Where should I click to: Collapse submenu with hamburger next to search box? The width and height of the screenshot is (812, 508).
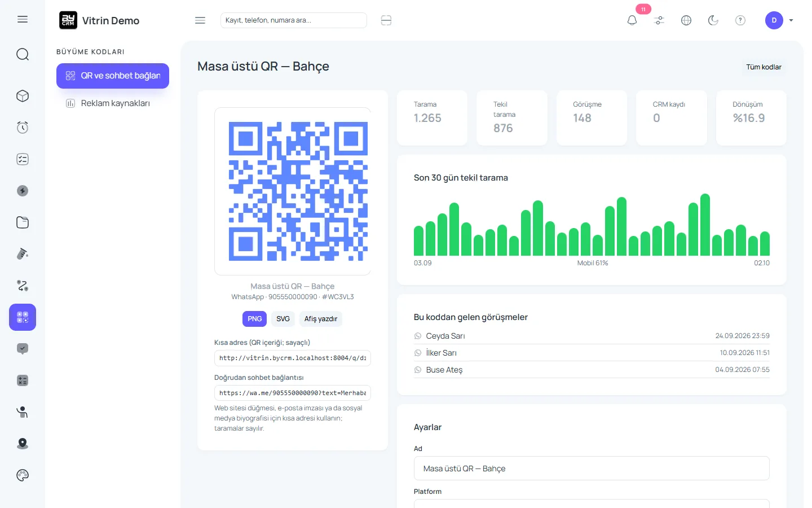200,20
